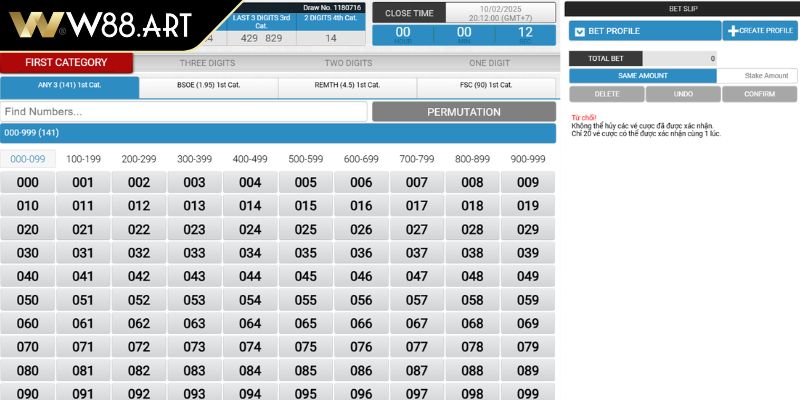Select FSC (90) 1st Cat. option

click(x=486, y=87)
